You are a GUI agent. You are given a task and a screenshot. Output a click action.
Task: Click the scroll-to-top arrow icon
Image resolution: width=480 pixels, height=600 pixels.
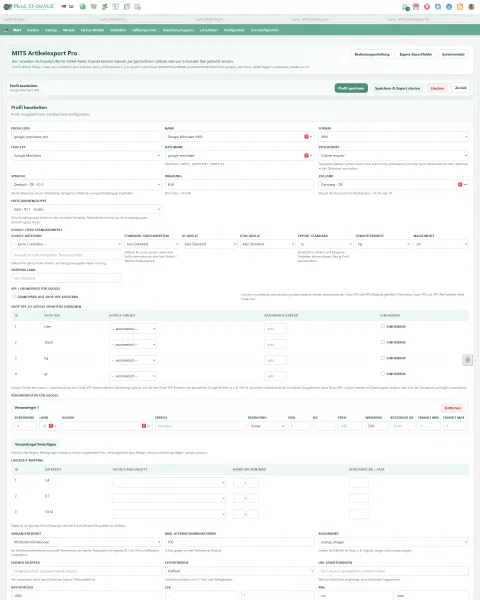[x=467, y=360]
